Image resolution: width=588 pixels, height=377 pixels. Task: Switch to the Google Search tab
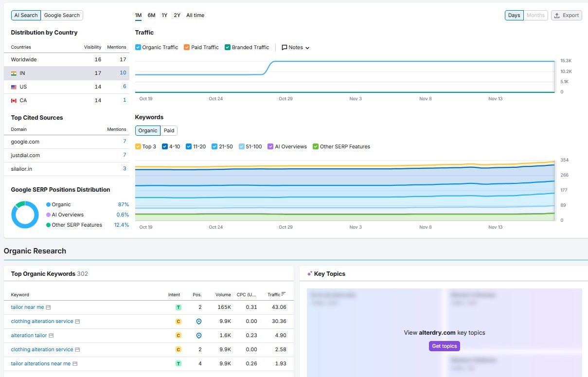pyautogui.click(x=62, y=16)
